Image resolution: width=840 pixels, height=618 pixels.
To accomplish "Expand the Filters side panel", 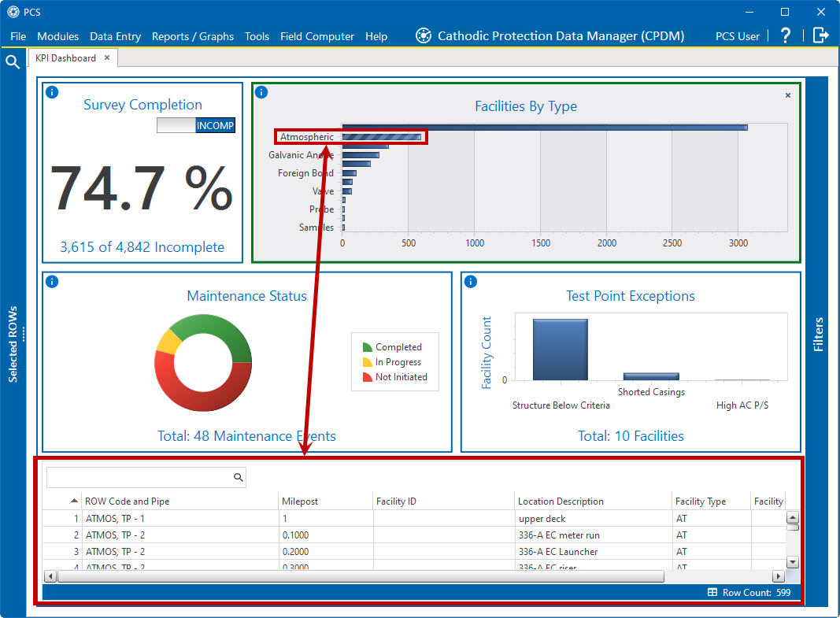I will (819, 335).
